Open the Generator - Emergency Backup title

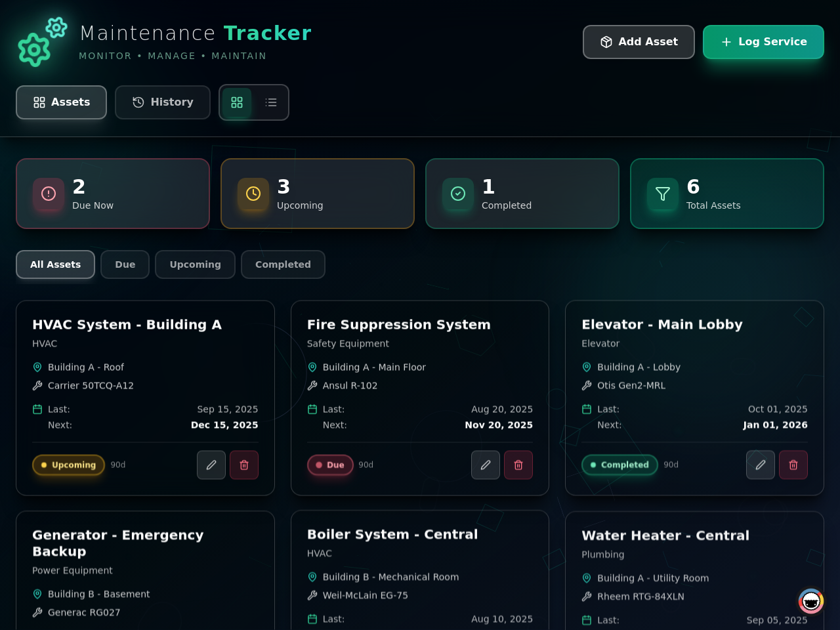point(118,543)
